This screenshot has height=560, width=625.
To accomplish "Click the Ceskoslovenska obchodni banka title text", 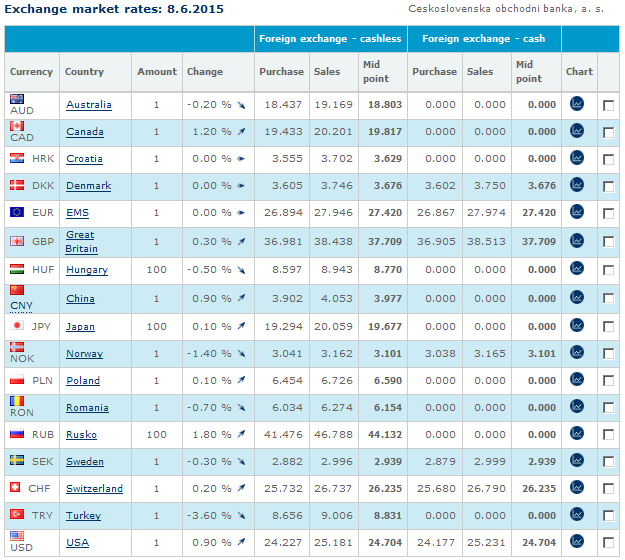I will click(x=506, y=9).
